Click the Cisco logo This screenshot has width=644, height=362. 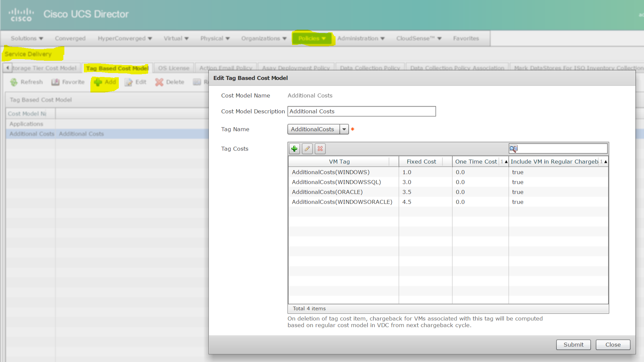pyautogui.click(x=21, y=15)
